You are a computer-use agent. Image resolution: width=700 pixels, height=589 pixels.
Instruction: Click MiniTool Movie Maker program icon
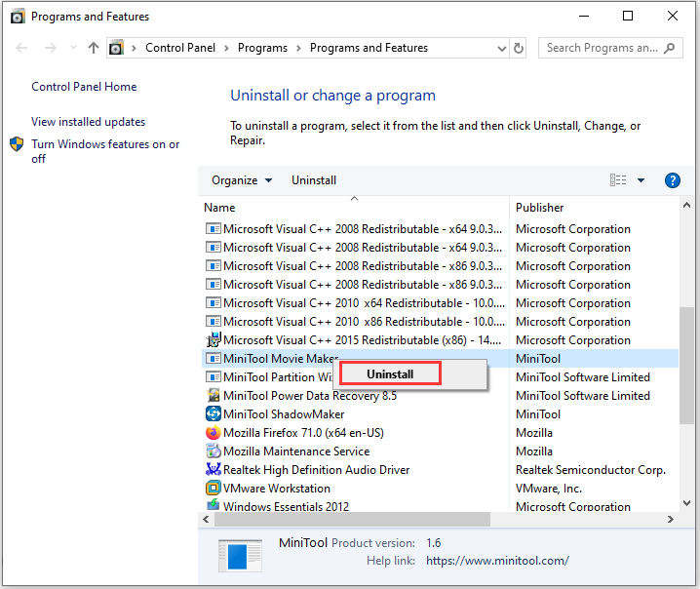214,358
